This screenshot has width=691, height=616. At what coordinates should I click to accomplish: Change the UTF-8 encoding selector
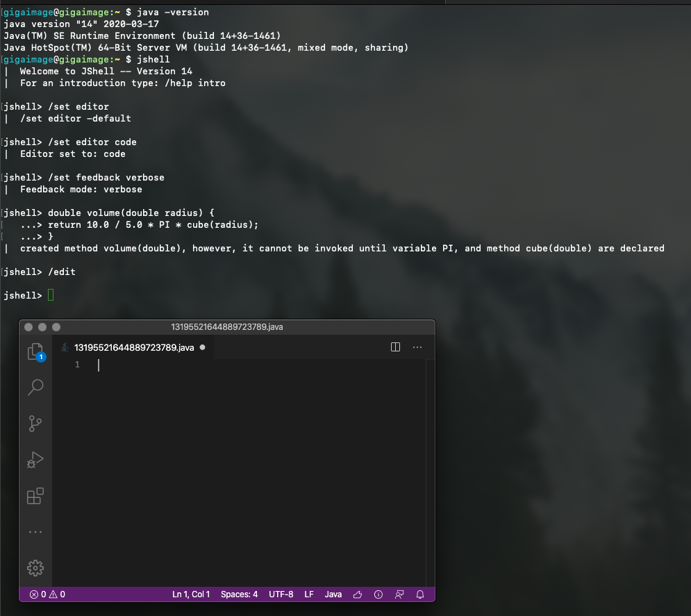point(281,594)
